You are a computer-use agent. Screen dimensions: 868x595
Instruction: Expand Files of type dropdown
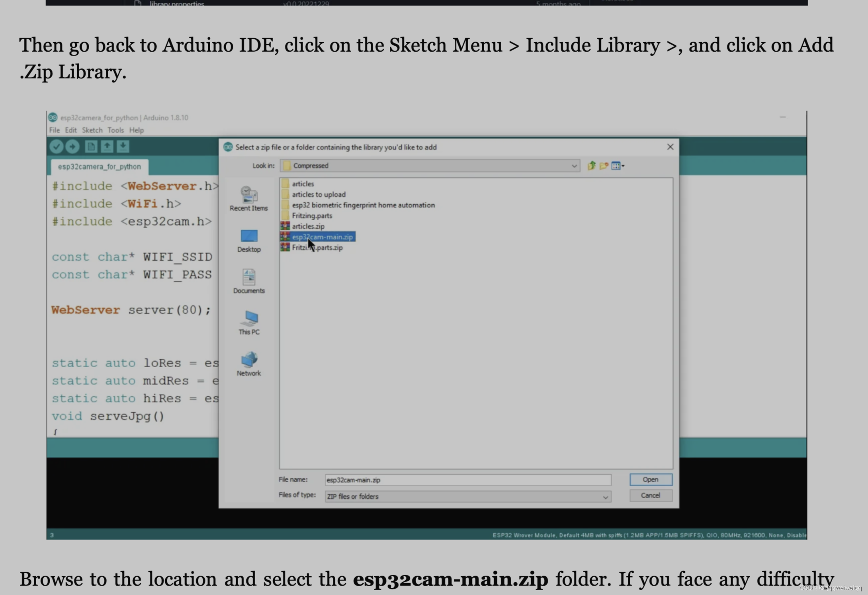point(605,497)
